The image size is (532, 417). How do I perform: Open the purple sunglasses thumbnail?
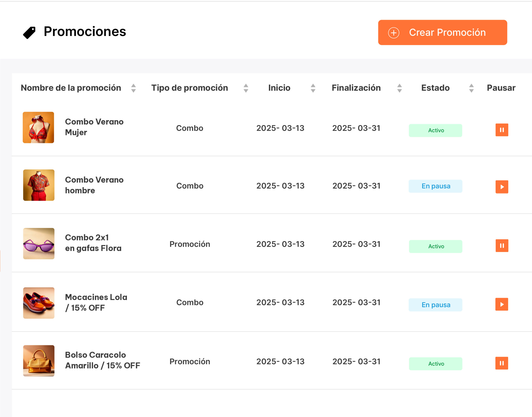pyautogui.click(x=39, y=244)
